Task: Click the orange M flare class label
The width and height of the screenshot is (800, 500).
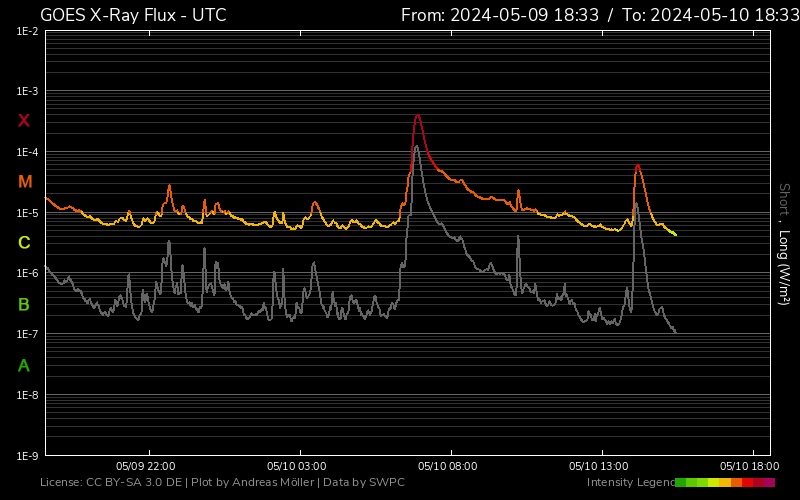Action: (25, 182)
